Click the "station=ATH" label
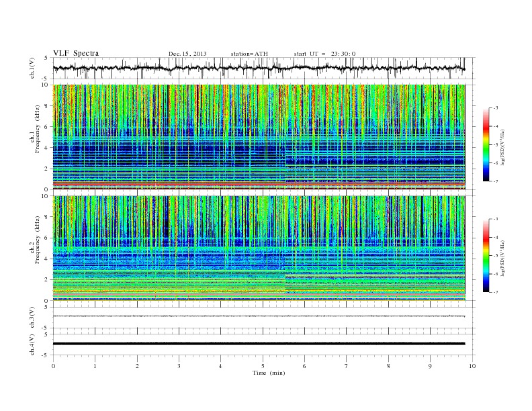Screen dimensions: 532x411 coord(249,54)
